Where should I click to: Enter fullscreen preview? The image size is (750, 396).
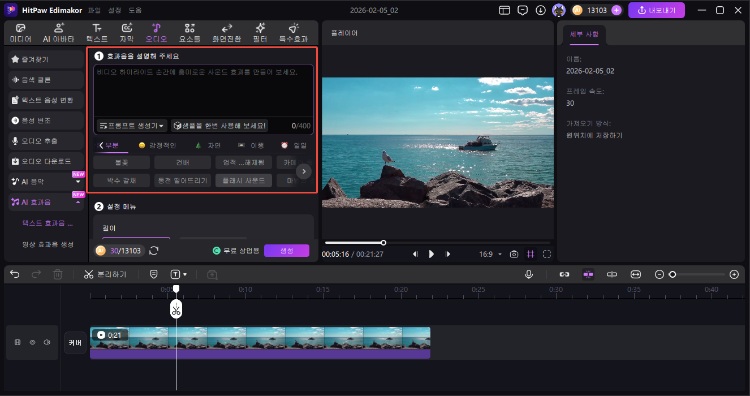(x=547, y=254)
